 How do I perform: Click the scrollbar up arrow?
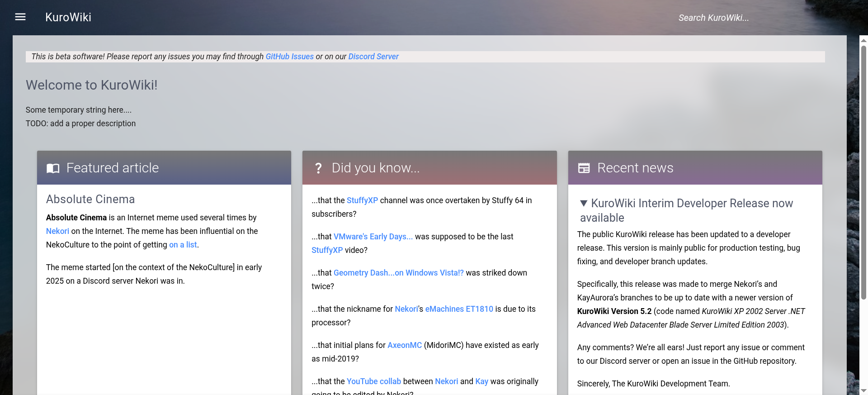(x=863, y=40)
